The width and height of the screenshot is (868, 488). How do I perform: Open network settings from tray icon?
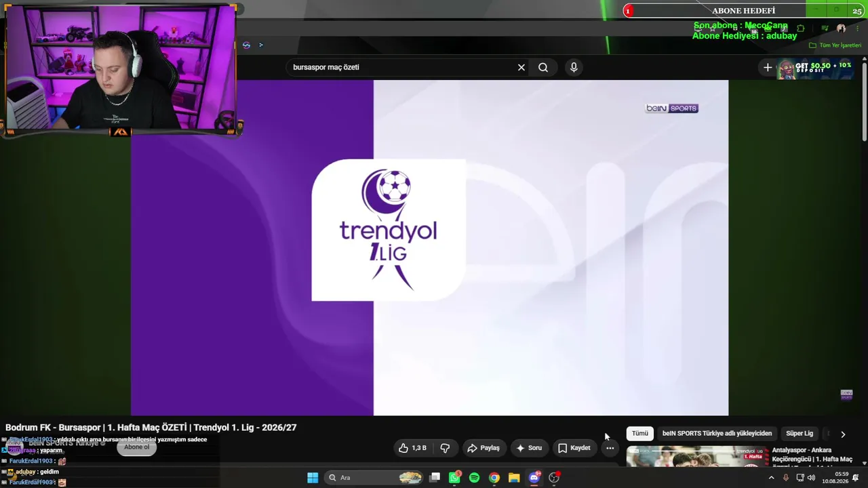click(x=800, y=478)
